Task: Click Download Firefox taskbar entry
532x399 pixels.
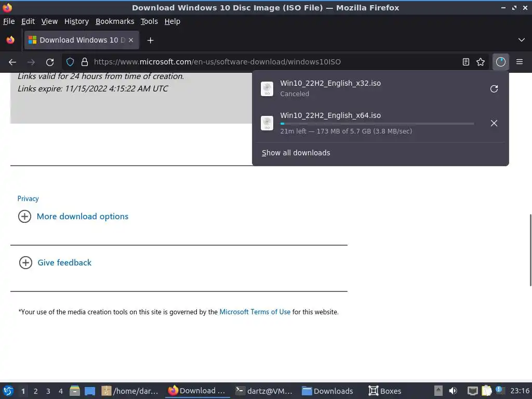Action: [197, 391]
